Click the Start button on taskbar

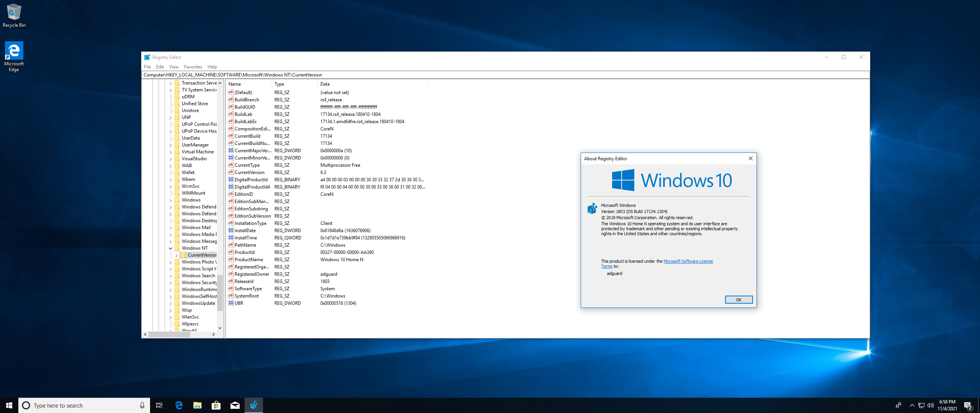(x=9, y=405)
